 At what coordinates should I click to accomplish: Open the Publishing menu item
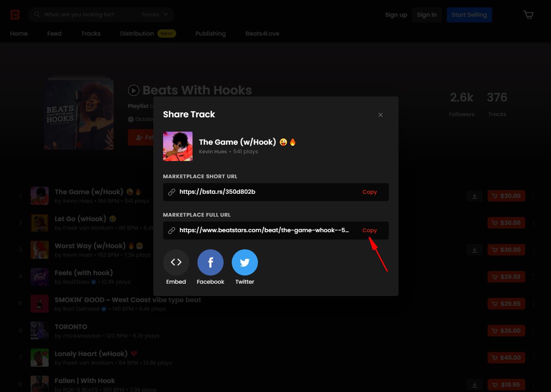pos(211,34)
